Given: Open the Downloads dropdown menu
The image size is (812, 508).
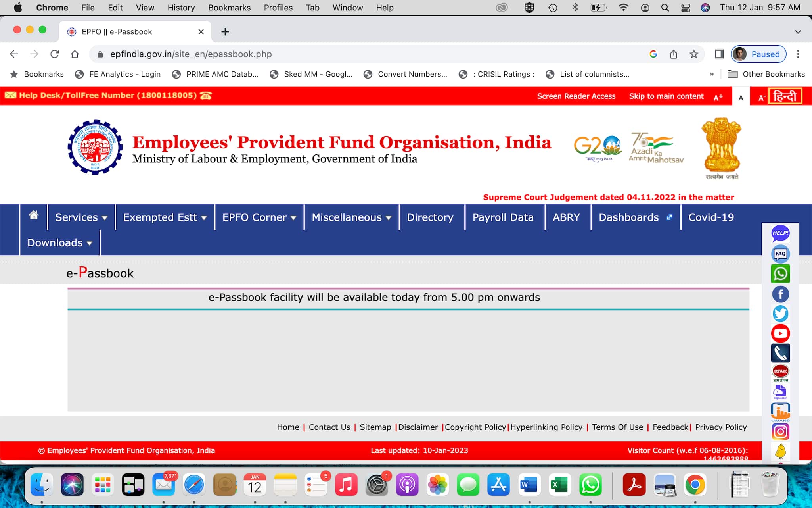Looking at the screenshot, I should point(59,243).
